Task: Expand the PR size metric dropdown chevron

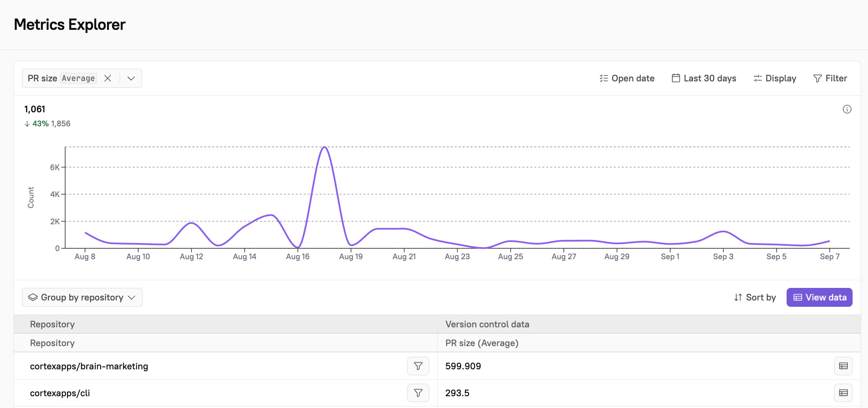Action: coord(131,78)
